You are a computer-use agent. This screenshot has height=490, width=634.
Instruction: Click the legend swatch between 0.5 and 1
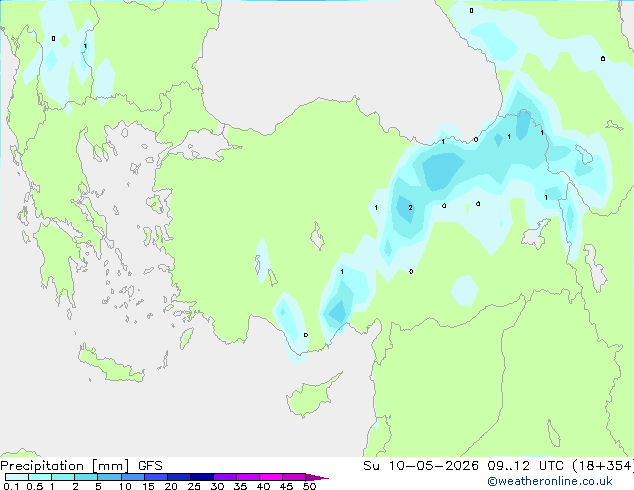40,477
